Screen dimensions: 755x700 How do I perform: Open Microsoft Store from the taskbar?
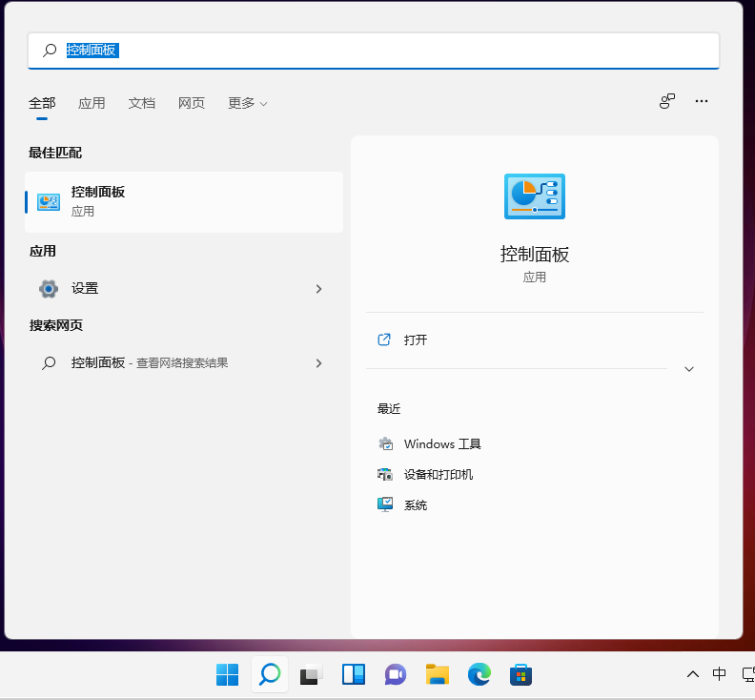click(520, 675)
